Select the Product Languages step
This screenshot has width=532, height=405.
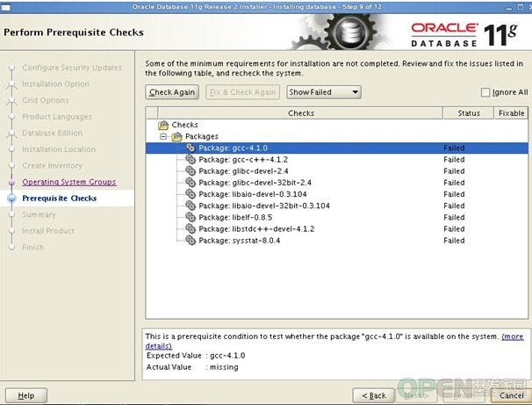pyautogui.click(x=57, y=117)
